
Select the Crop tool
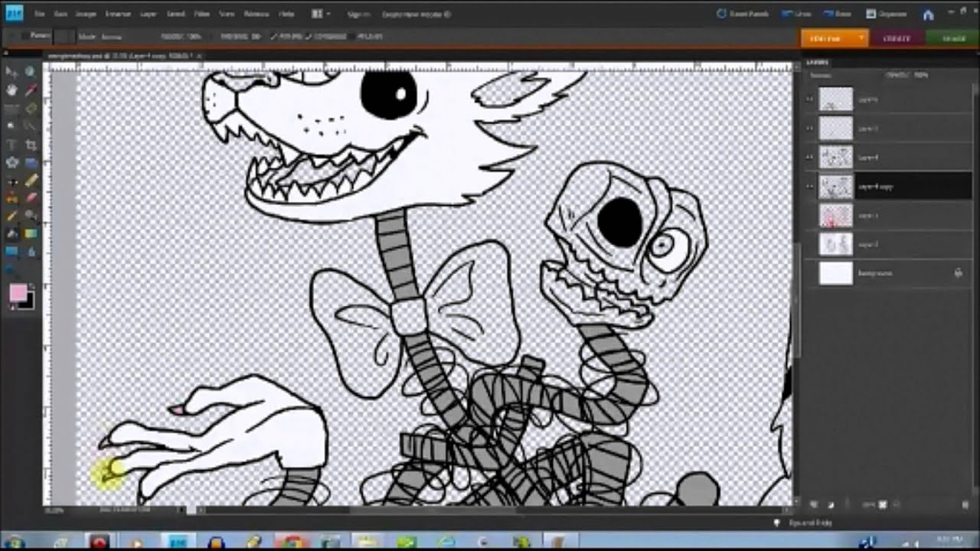(31, 145)
